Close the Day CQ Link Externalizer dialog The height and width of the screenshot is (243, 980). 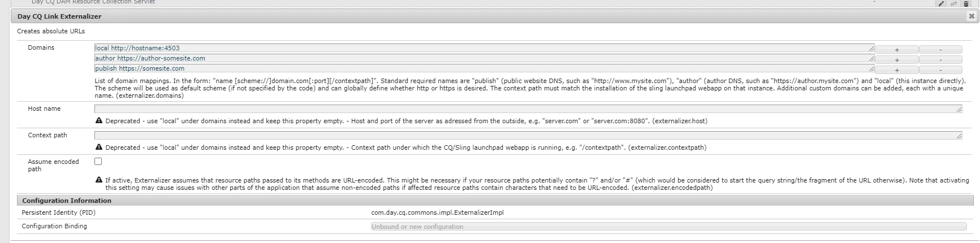click(x=971, y=16)
